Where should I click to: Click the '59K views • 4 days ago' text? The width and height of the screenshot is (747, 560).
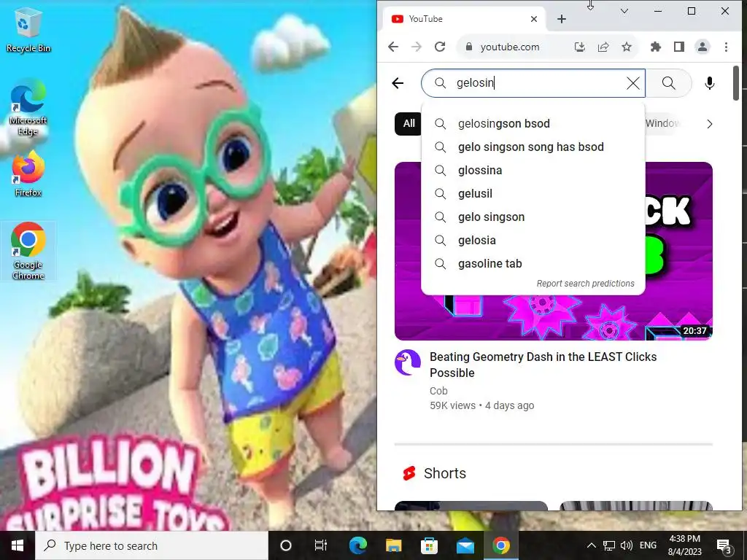(x=481, y=405)
